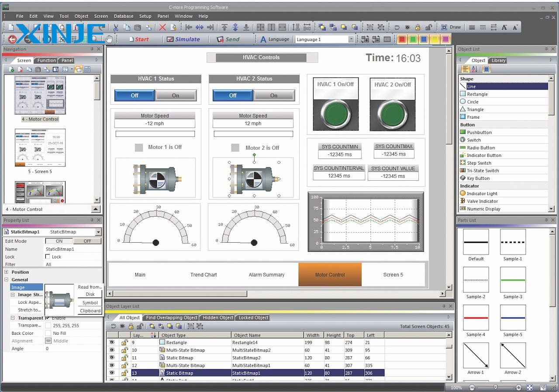Select the Frame shape object
This screenshot has height=392, width=559.
tap(504, 117)
